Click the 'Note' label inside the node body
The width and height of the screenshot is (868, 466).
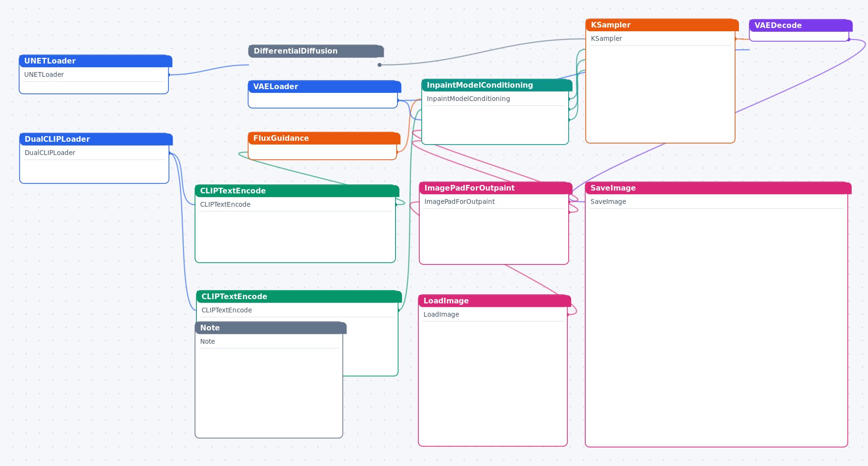[x=208, y=342]
